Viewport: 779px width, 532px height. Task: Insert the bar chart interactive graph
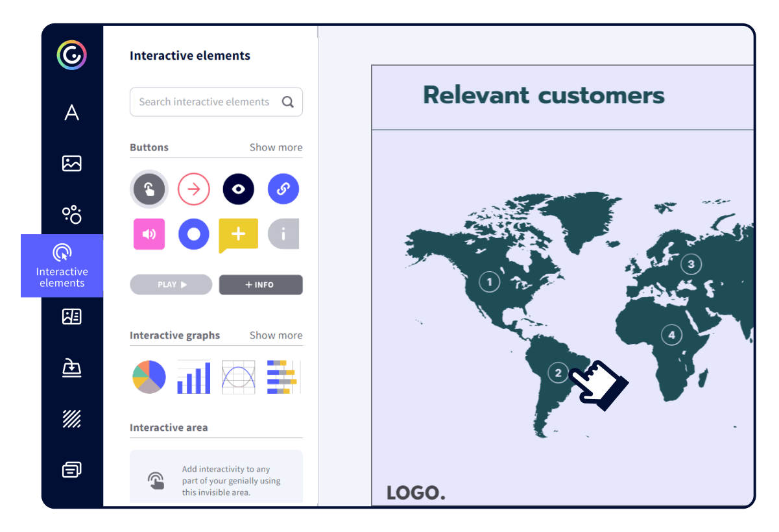[193, 376]
